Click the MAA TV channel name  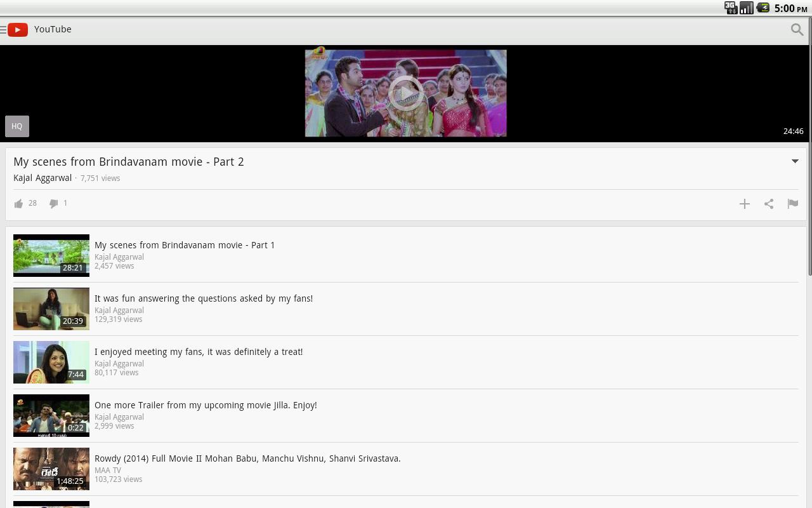click(x=108, y=471)
